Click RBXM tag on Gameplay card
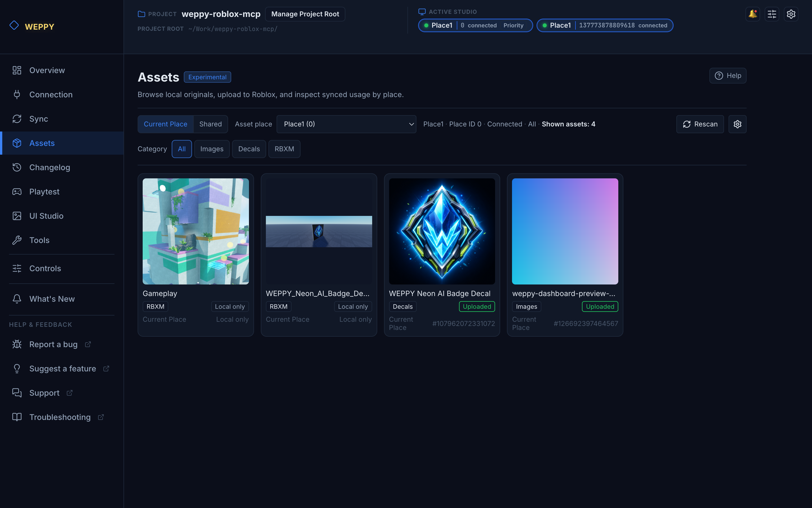812x508 pixels. point(155,306)
